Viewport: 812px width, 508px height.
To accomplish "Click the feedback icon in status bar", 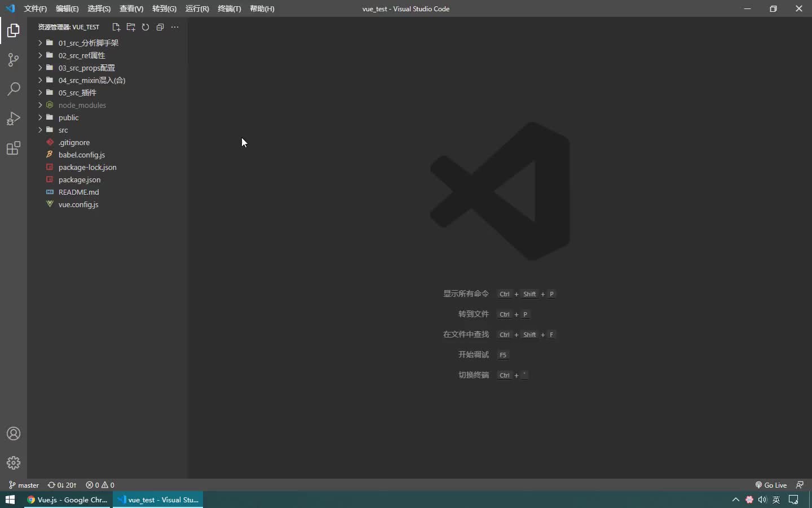I will click(800, 485).
